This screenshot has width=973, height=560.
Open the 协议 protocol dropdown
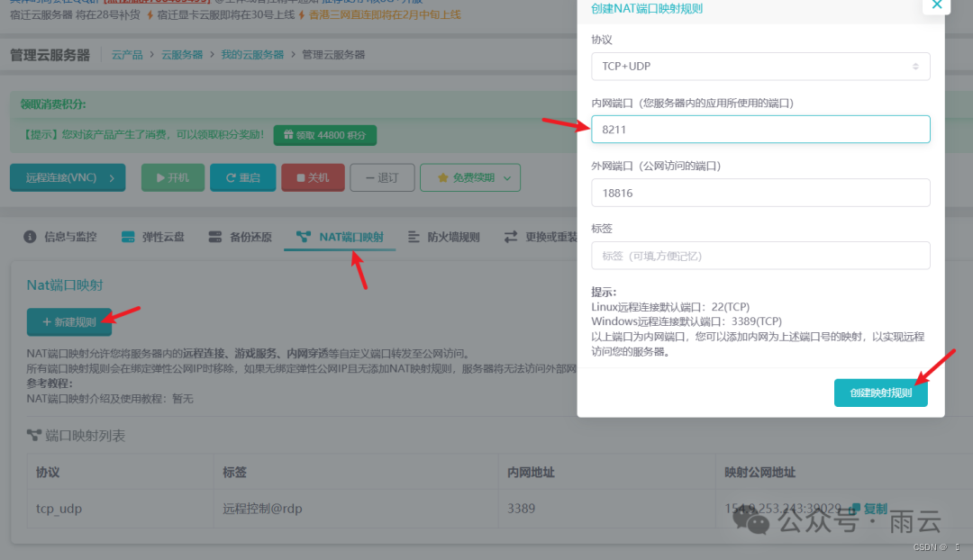pos(760,67)
